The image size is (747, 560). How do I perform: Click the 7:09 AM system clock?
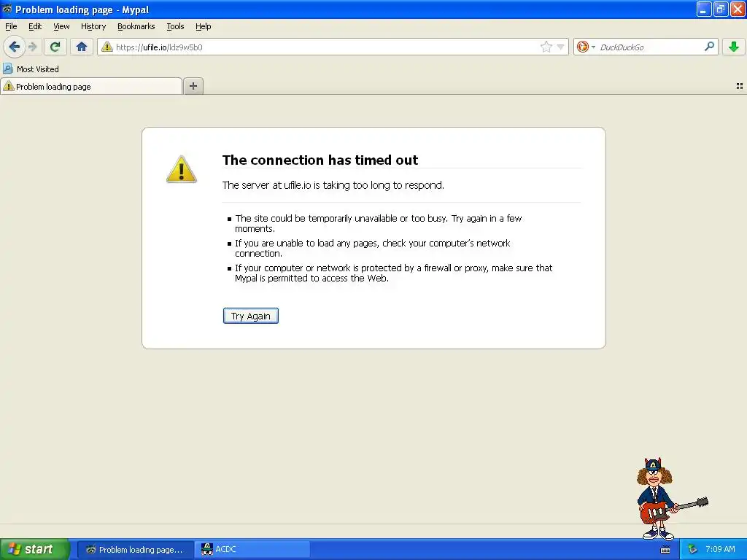coord(720,549)
